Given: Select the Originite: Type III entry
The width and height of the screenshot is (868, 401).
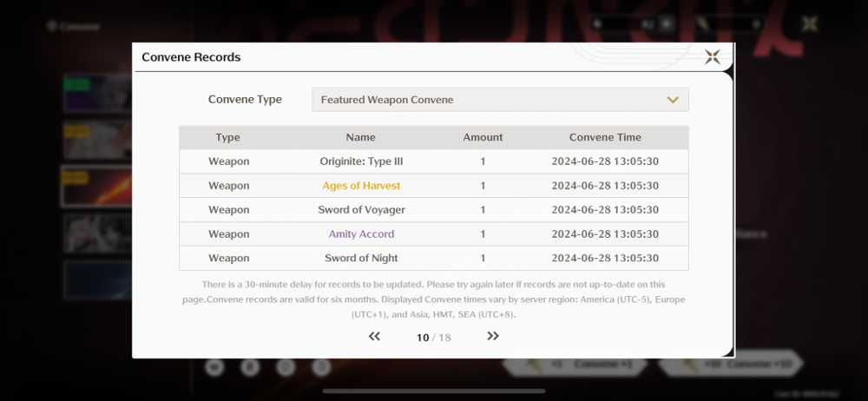Looking at the screenshot, I should [361, 161].
